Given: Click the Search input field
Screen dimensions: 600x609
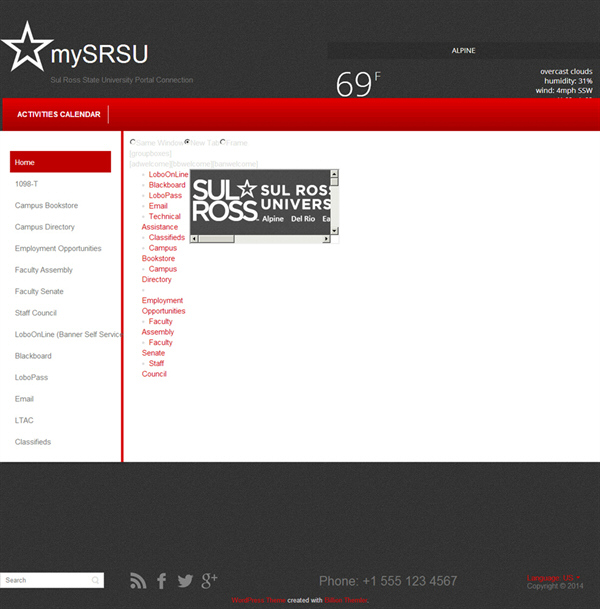Looking at the screenshot, I should (x=45, y=580).
